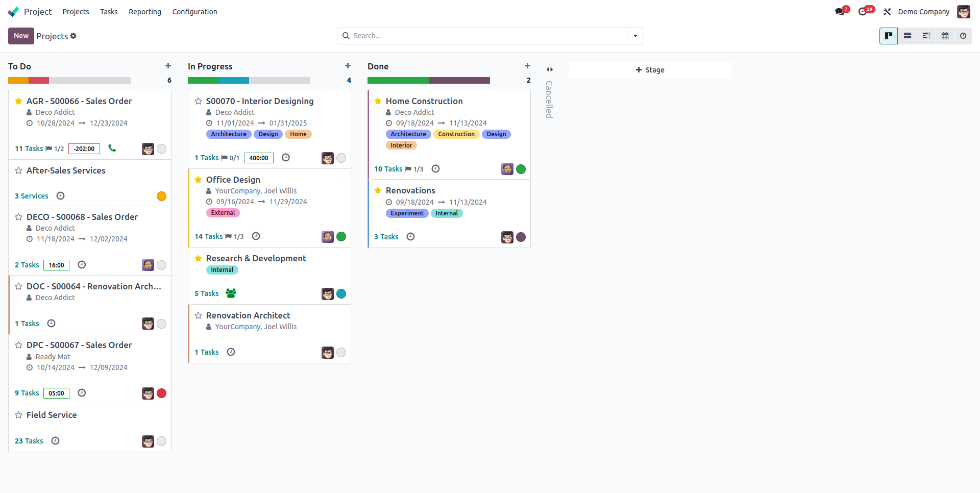Click the green collaborators icon on Research & Development
Screen dimensions: 980x493
tap(231, 293)
